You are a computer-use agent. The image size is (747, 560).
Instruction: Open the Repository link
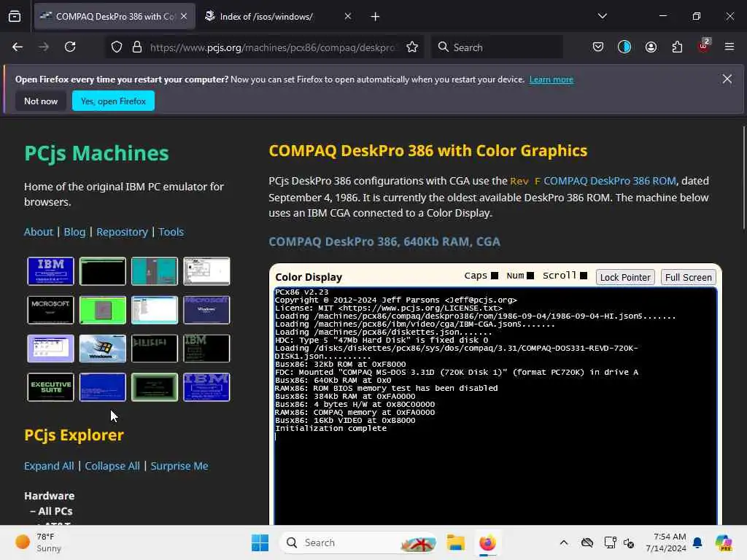point(122,232)
